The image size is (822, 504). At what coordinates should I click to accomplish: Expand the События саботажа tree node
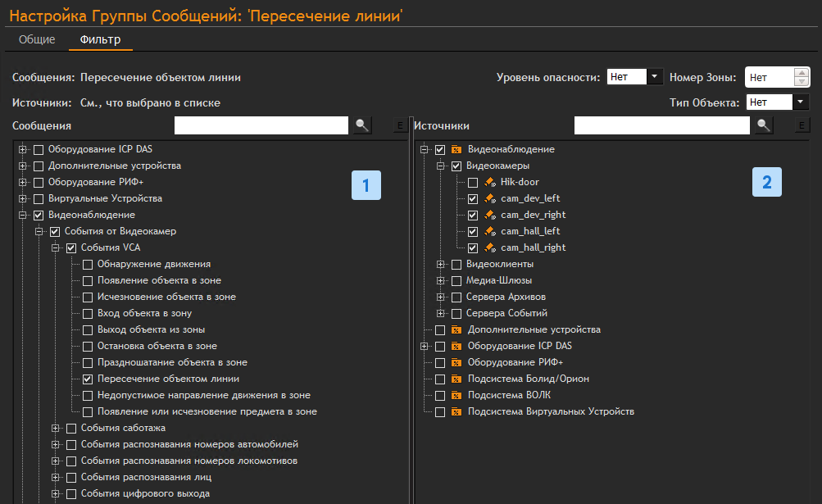pyautogui.click(x=56, y=428)
